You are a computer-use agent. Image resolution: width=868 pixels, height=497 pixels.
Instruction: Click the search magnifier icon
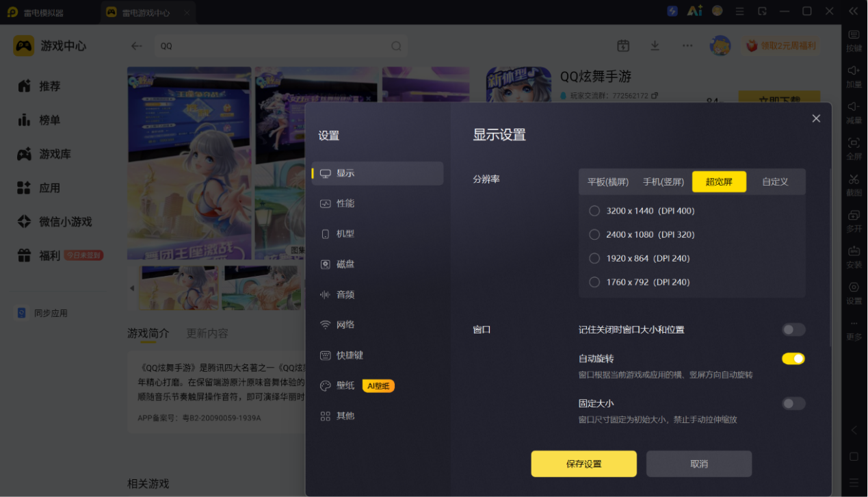click(397, 46)
